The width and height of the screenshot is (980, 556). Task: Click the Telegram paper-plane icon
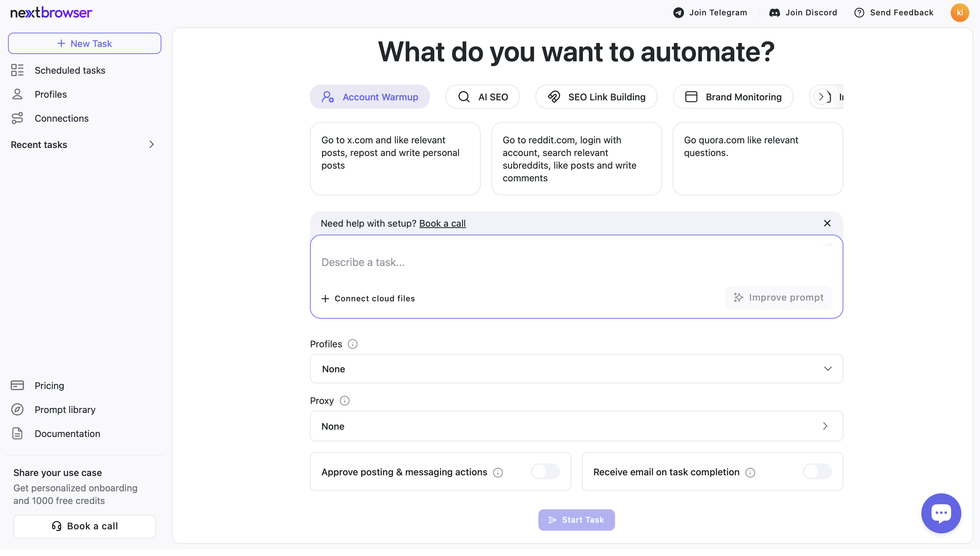coord(678,13)
